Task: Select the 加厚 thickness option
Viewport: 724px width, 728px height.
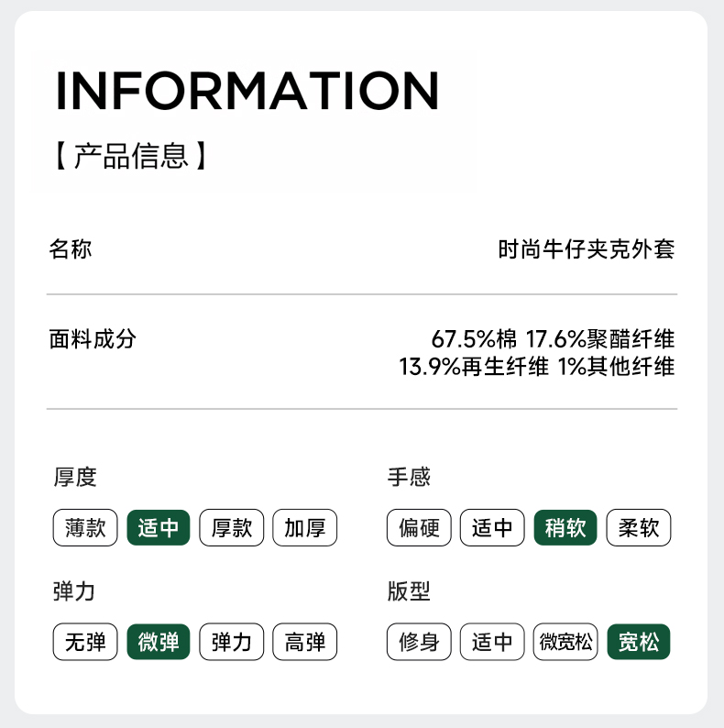Action: (x=305, y=528)
